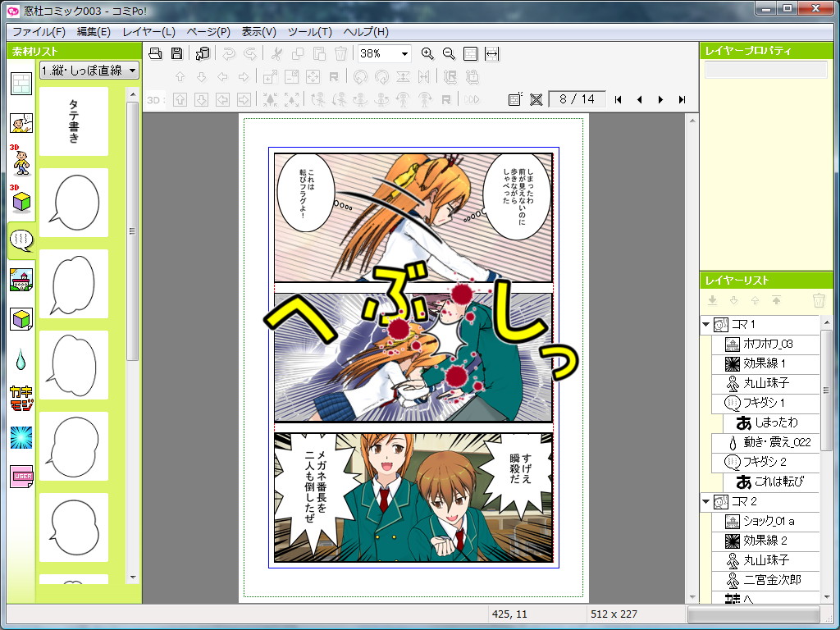The width and height of the screenshot is (840, 630).
Task: Click the image export icon
Action: [203, 53]
